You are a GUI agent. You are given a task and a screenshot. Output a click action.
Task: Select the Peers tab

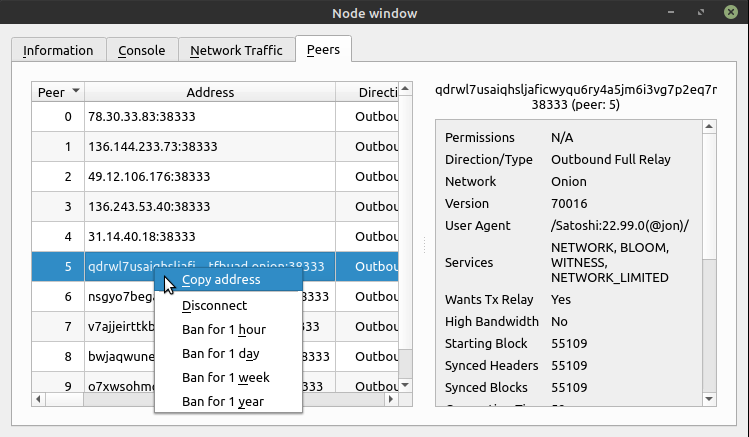click(x=323, y=49)
